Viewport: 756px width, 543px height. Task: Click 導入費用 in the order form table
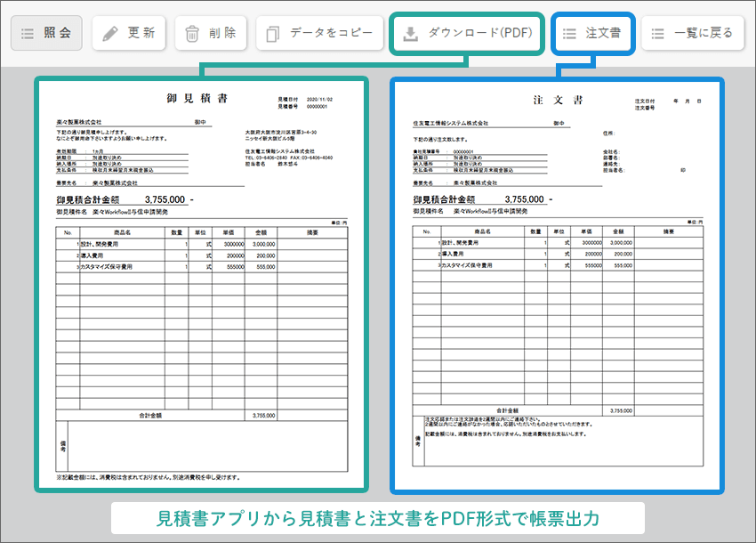452,254
